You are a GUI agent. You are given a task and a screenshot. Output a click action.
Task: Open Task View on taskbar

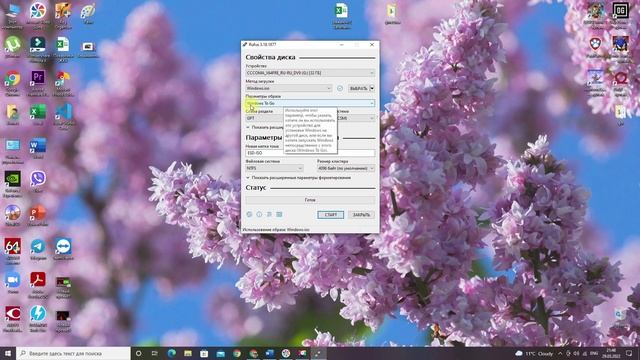[x=155, y=353]
